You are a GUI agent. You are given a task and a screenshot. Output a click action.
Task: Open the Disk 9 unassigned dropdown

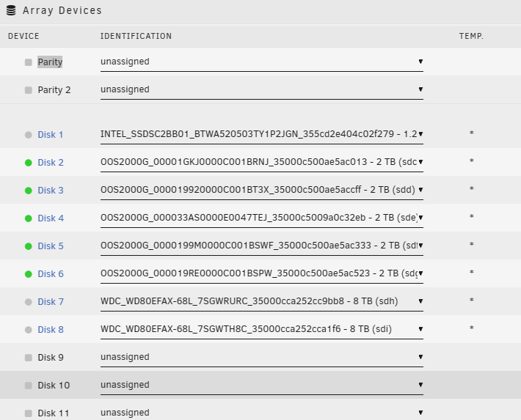[262, 357]
